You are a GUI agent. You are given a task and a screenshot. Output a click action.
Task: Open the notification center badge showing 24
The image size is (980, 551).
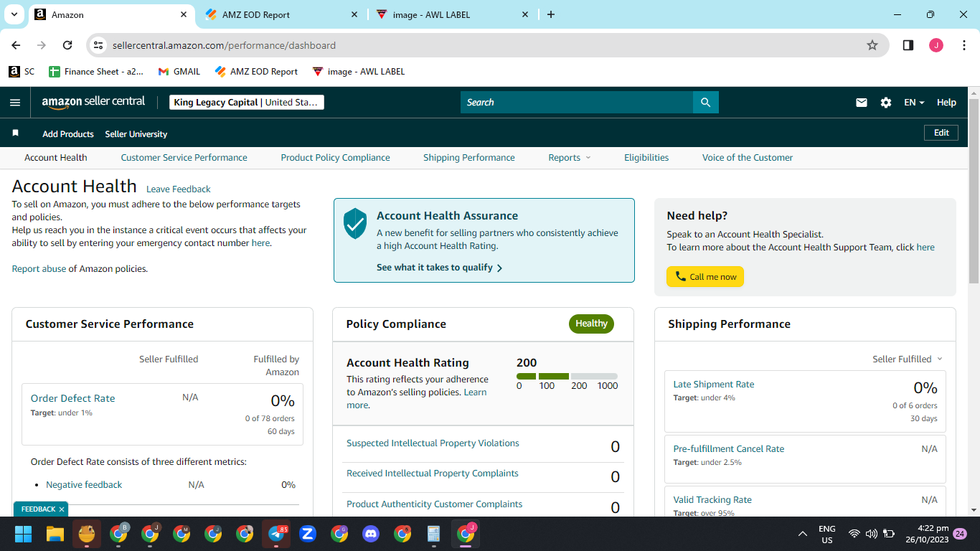pyautogui.click(x=960, y=534)
